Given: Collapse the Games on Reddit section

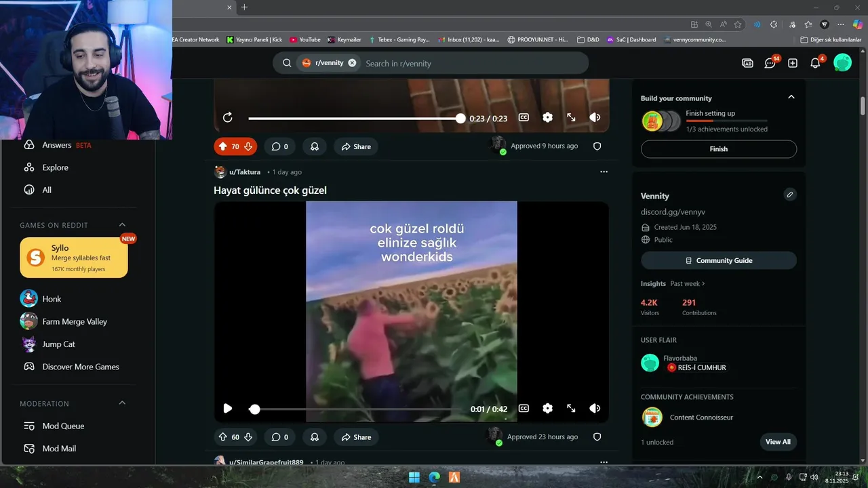Looking at the screenshot, I should [x=122, y=225].
